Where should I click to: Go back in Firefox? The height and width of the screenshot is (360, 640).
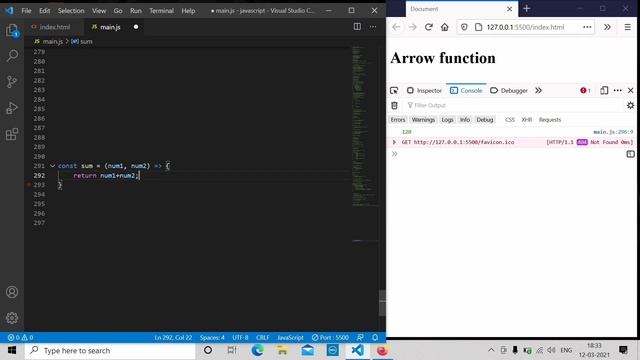click(396, 27)
